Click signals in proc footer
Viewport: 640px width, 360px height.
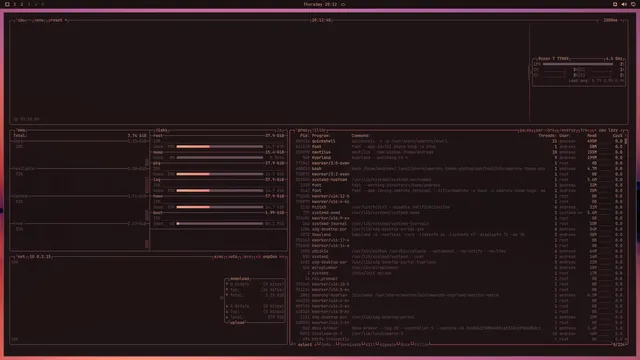click(388, 344)
